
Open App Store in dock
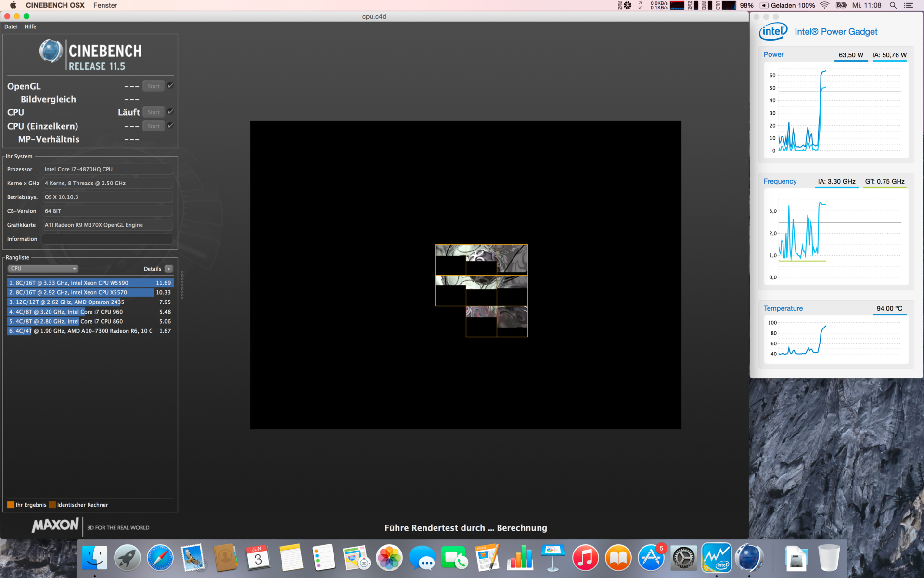click(x=651, y=558)
